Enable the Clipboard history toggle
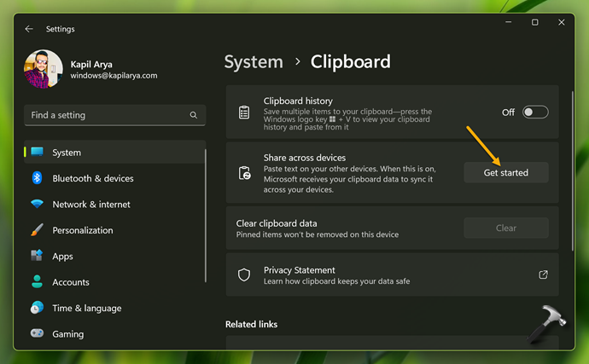The height and width of the screenshot is (364, 589). (x=535, y=112)
